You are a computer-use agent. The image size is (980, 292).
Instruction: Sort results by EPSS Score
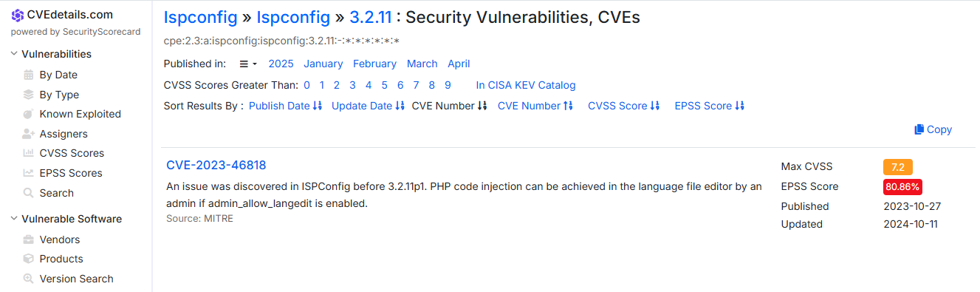pyautogui.click(x=709, y=106)
